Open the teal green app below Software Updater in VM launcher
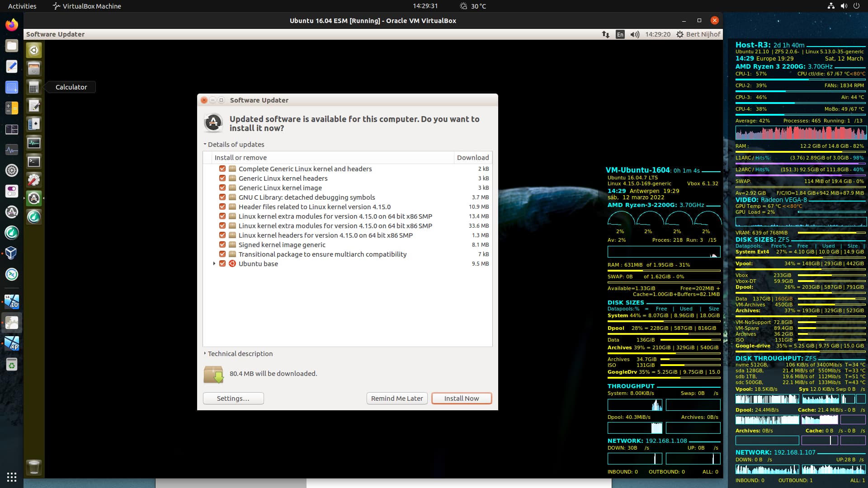 click(34, 217)
